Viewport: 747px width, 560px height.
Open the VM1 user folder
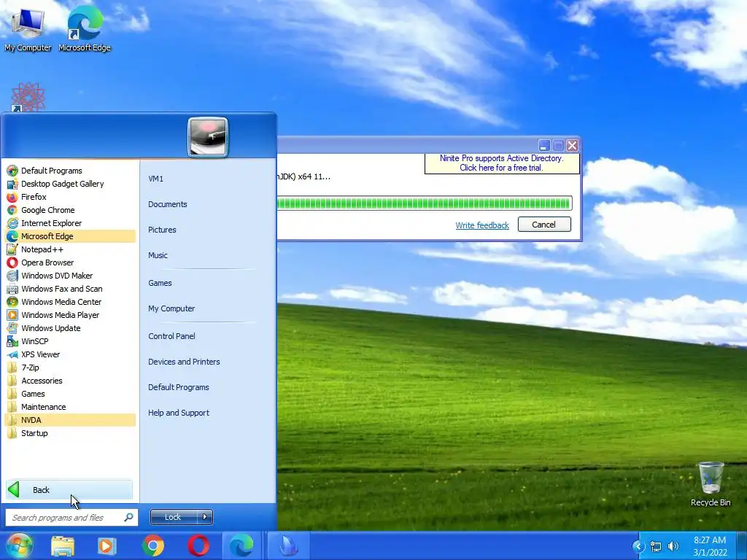(x=156, y=179)
